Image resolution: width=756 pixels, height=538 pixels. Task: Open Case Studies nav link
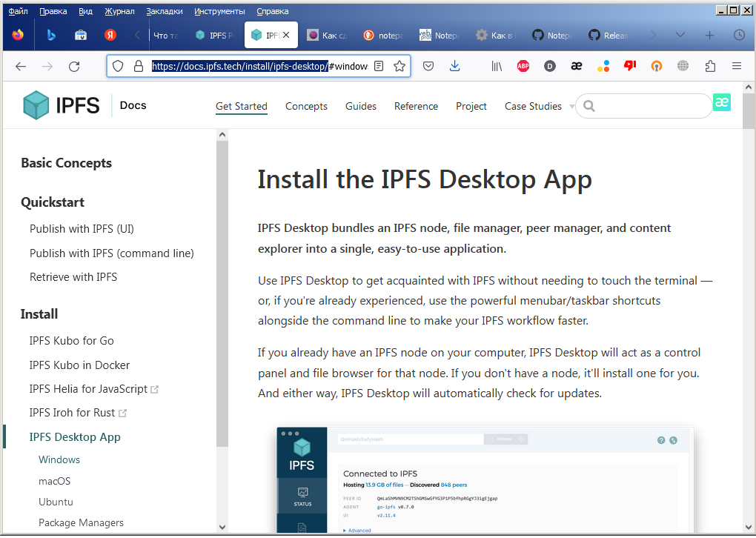(533, 106)
